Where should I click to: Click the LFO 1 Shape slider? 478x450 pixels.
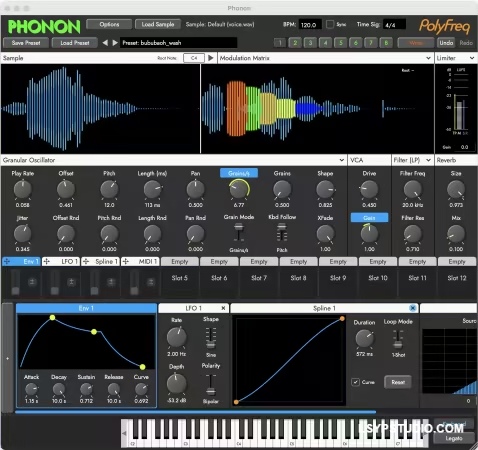pyautogui.click(x=211, y=338)
